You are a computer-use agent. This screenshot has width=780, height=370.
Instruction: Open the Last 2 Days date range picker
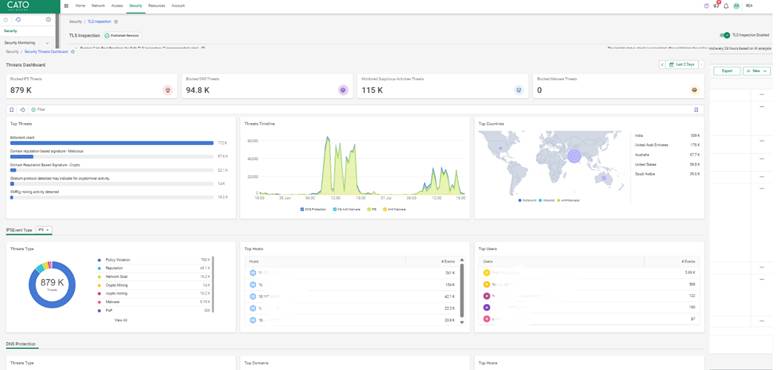pyautogui.click(x=682, y=65)
